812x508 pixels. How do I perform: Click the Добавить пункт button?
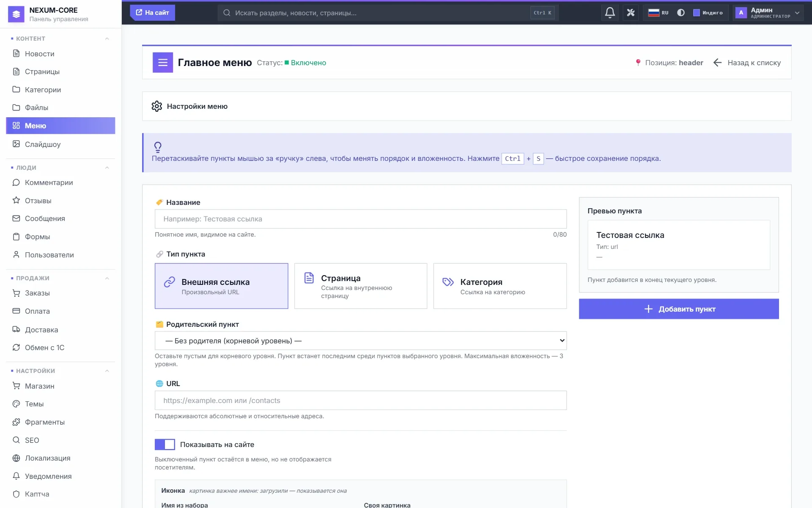click(679, 309)
